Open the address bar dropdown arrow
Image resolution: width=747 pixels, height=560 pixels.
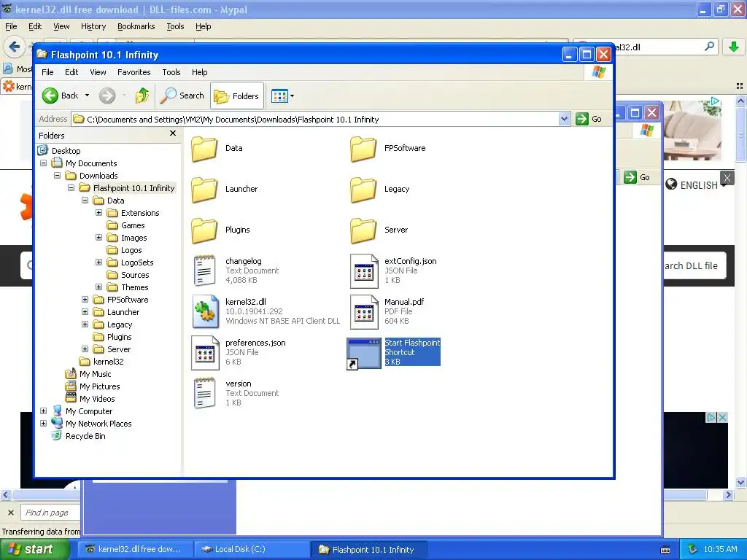pos(564,119)
